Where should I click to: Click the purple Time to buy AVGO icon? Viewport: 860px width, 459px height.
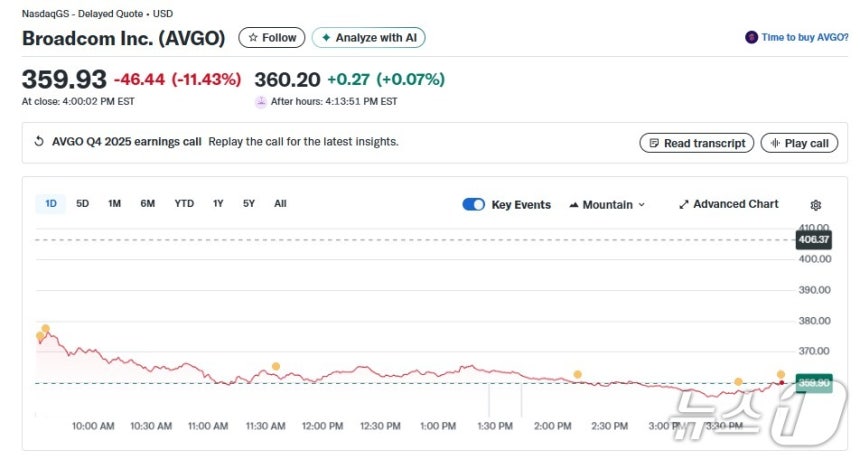(x=751, y=37)
